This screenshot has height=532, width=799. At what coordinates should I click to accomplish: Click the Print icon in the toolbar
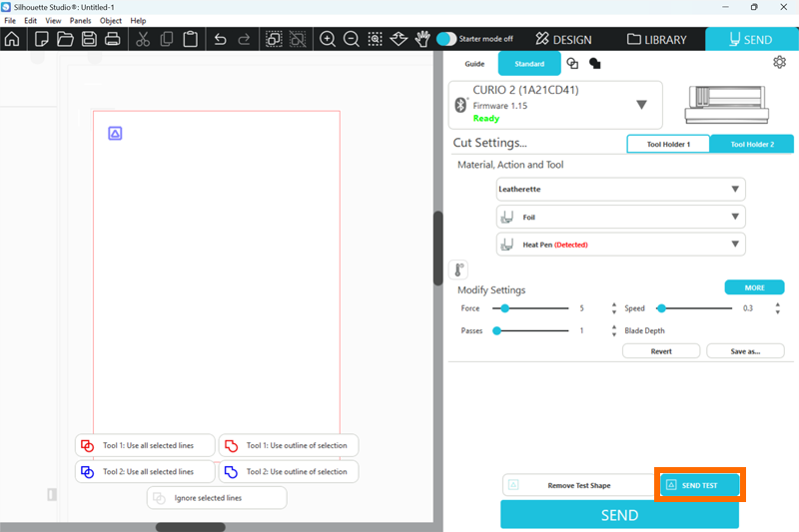[113, 39]
